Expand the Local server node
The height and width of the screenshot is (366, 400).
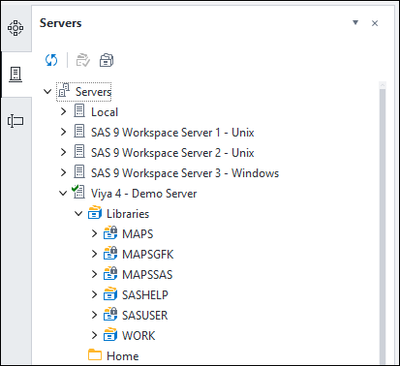pyautogui.click(x=63, y=112)
